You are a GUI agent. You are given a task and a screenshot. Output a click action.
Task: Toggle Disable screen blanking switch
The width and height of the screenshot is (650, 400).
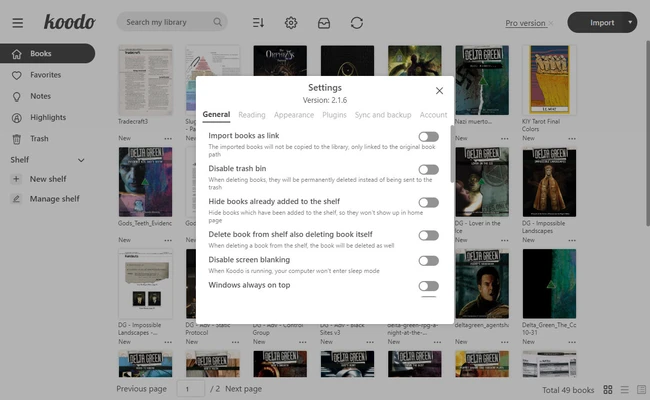point(428,261)
